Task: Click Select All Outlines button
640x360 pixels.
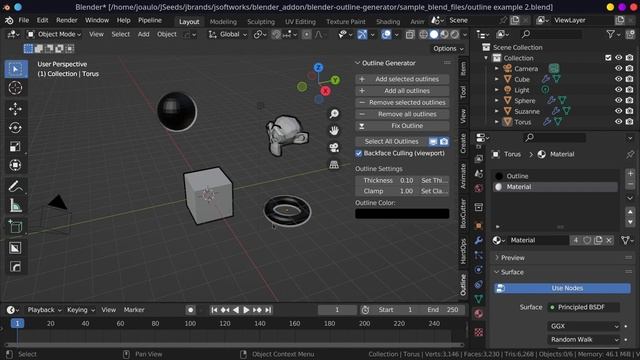Action: [391, 142]
